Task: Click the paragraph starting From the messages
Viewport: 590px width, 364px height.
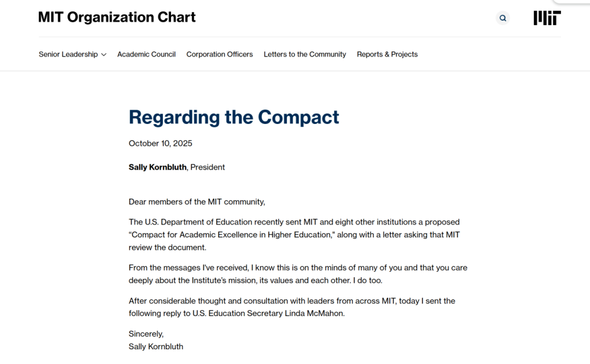Action: 298,274
